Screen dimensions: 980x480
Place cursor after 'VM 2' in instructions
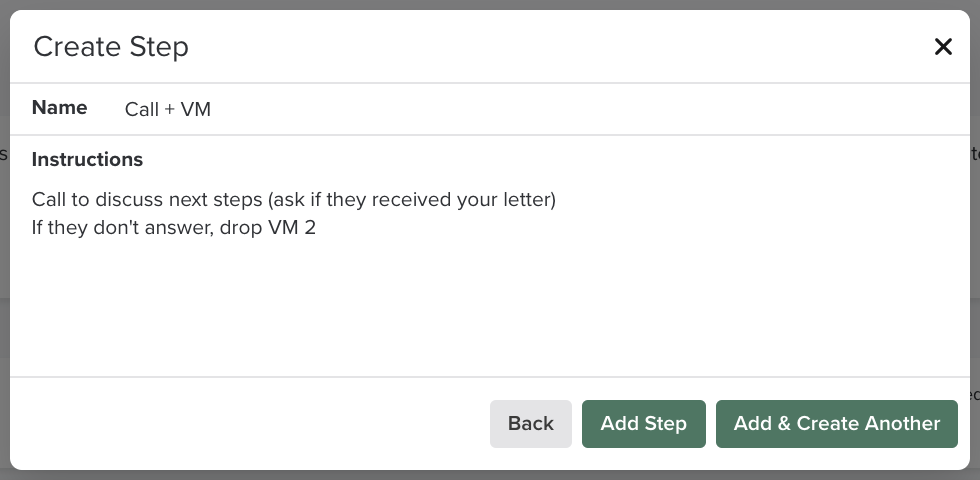pyautogui.click(x=317, y=227)
